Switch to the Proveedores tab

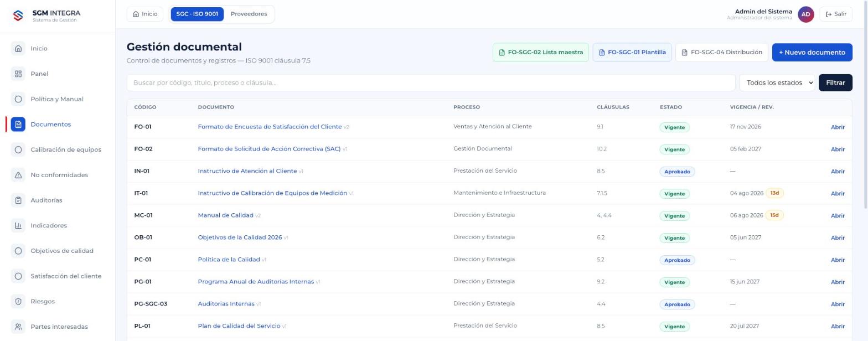249,14
